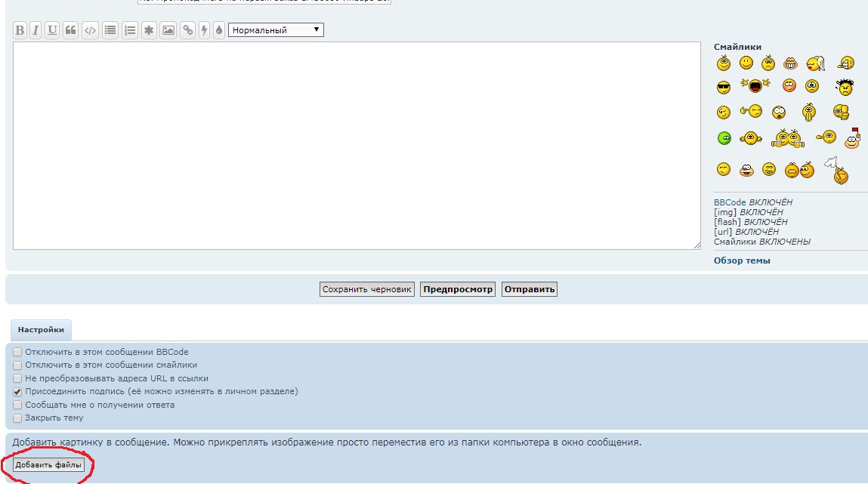The height and width of the screenshot is (484, 868).
Task: Insert the green smiley
Action: tap(724, 138)
